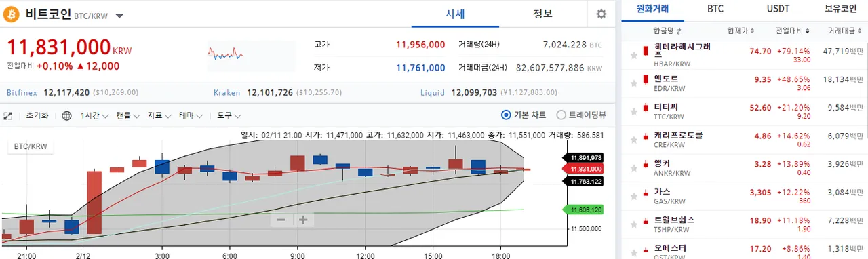This screenshot has width=868, height=259.
Task: Expand chart to fullscreen with arrows icon
Action: [8, 115]
